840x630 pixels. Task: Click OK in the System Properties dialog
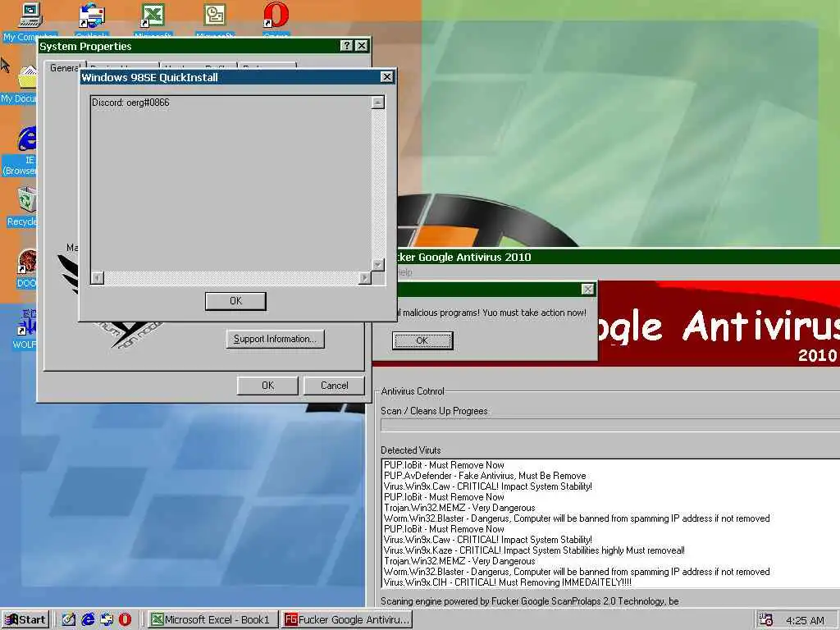tap(268, 386)
